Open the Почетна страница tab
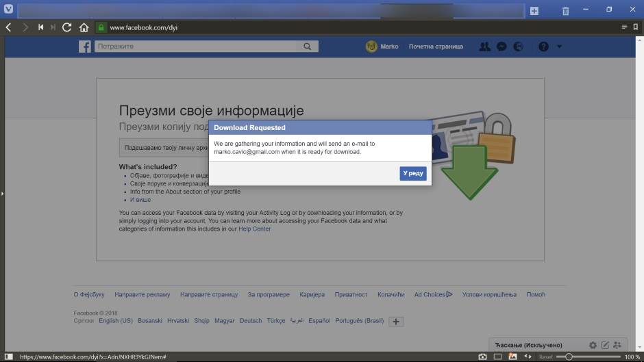The width and height of the screenshot is (644, 362). coord(436,47)
